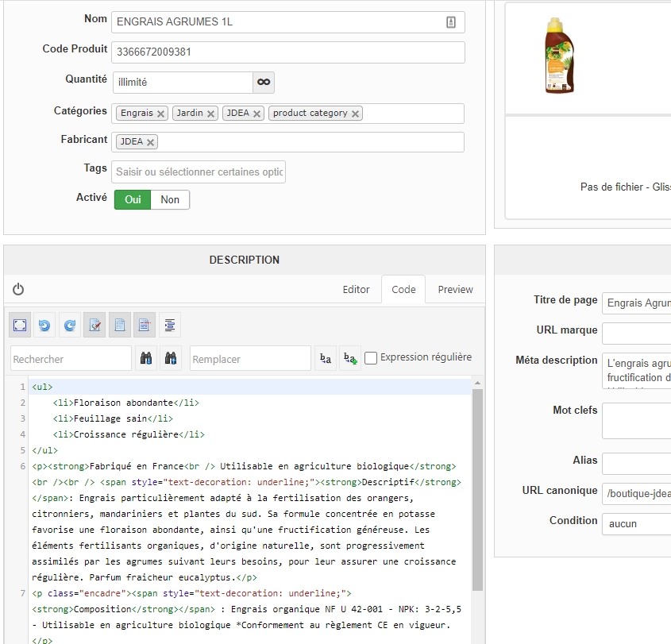This screenshot has width=671, height=644.
Task: Click the first binoculars search icon
Action: (x=146, y=359)
